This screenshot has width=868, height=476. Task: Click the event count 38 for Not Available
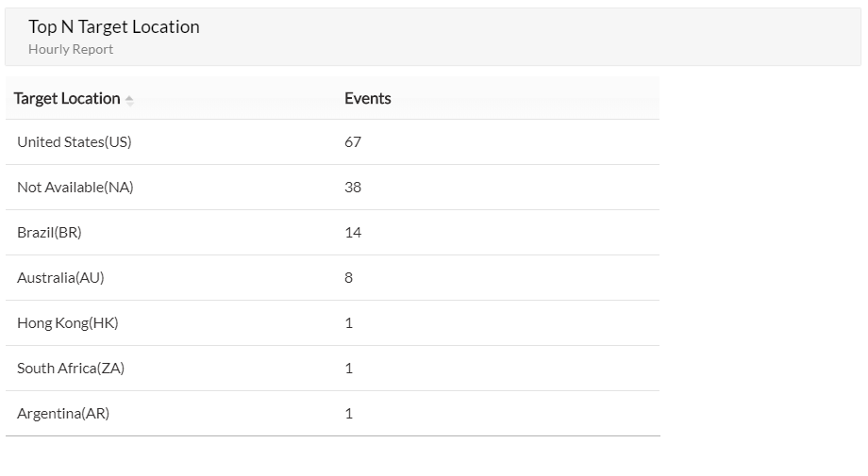click(x=353, y=188)
